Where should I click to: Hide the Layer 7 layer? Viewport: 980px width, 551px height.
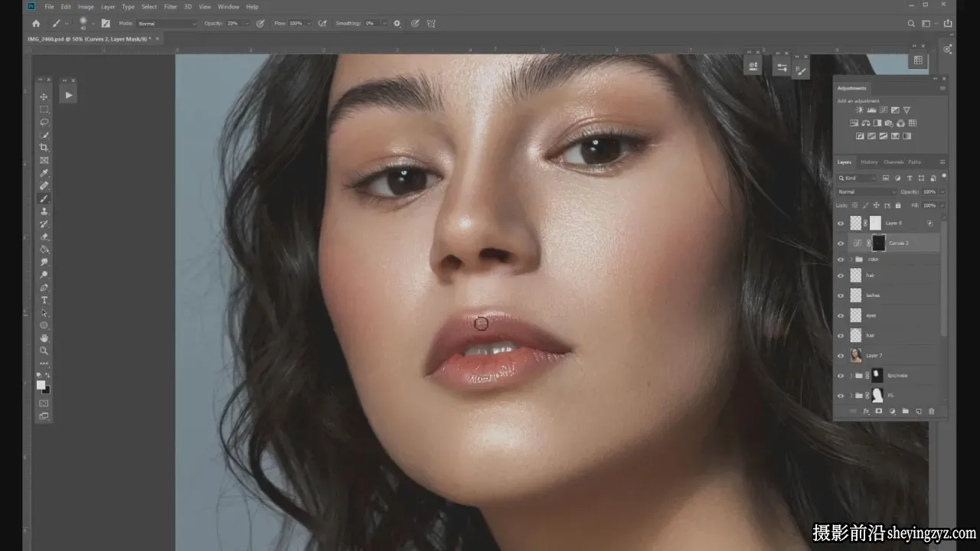point(841,356)
